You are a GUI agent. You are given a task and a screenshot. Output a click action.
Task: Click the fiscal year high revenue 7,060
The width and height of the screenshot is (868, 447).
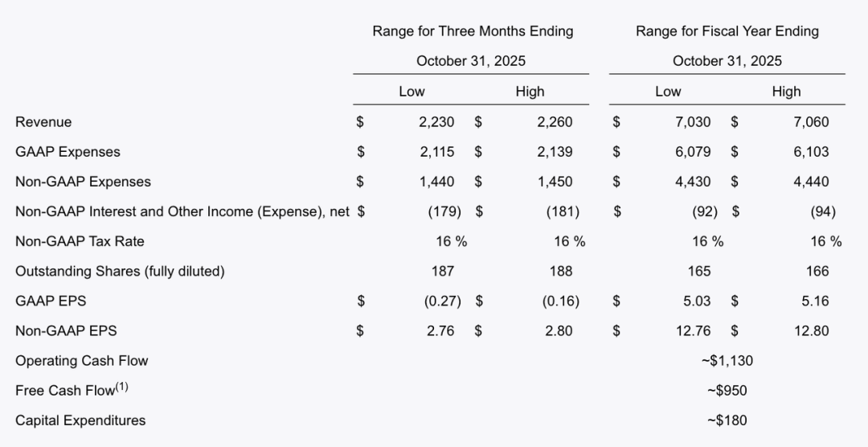click(811, 122)
